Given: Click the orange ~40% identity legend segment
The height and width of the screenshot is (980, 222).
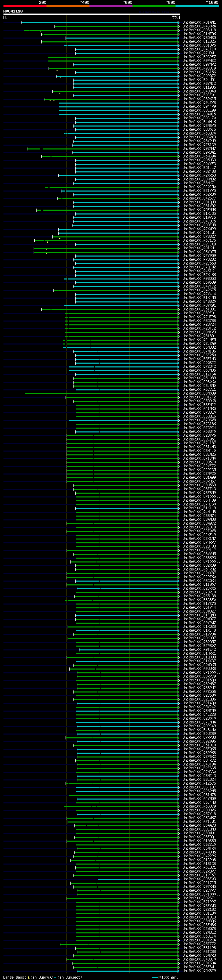Looking at the screenshot, I should coord(68,6).
